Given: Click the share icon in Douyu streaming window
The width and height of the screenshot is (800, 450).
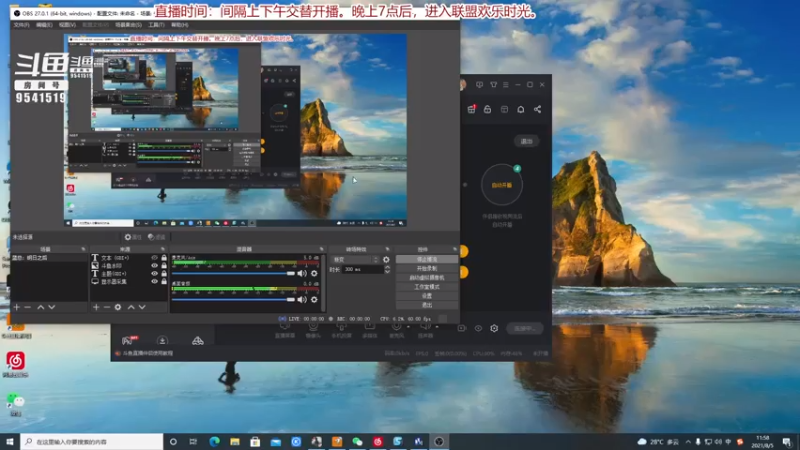Looking at the screenshot, I should (x=537, y=109).
